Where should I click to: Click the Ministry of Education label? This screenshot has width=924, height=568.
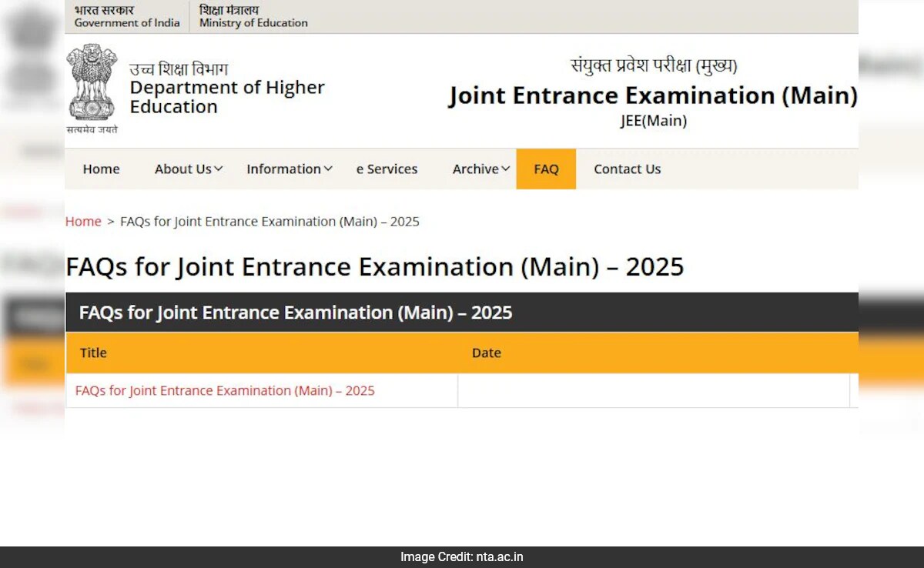[x=253, y=23]
